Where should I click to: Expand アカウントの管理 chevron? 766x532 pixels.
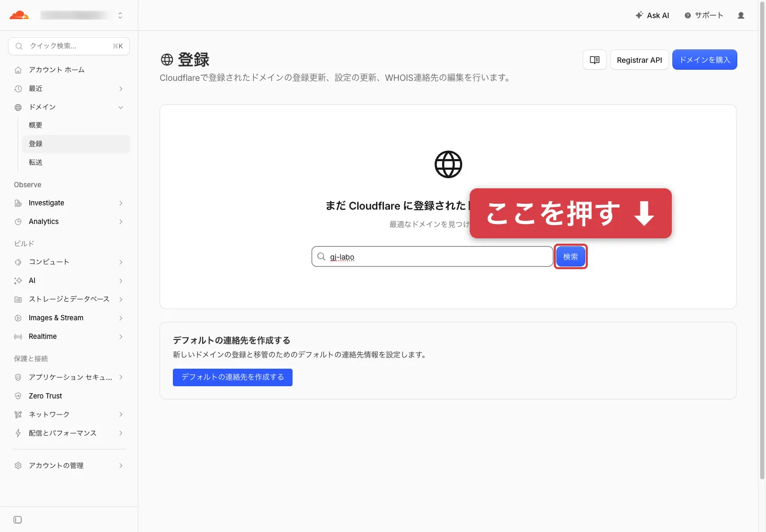[x=121, y=465]
